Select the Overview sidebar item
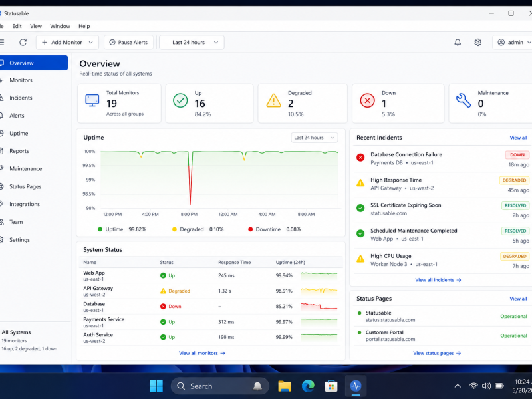 click(x=34, y=63)
